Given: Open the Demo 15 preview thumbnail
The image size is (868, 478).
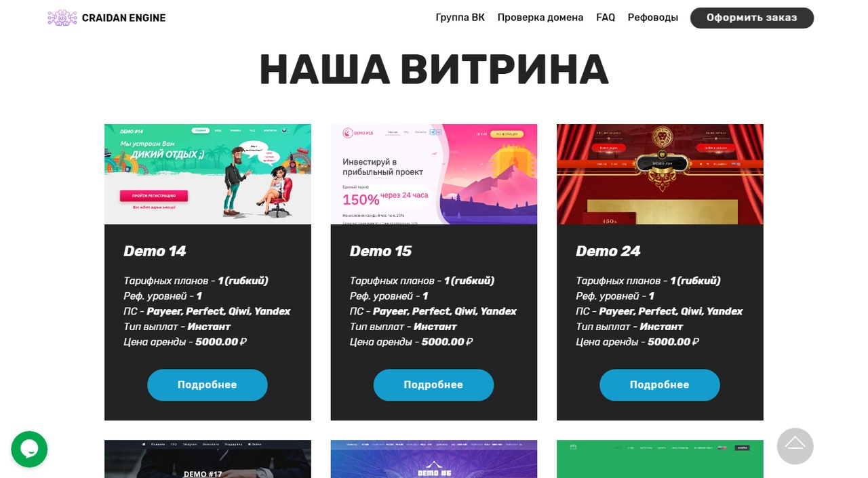Looking at the screenshot, I should [434, 174].
